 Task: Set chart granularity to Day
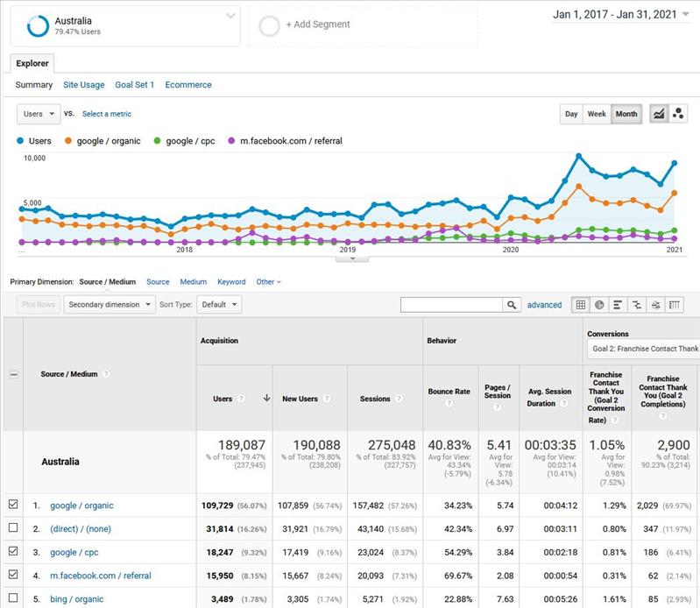571,114
